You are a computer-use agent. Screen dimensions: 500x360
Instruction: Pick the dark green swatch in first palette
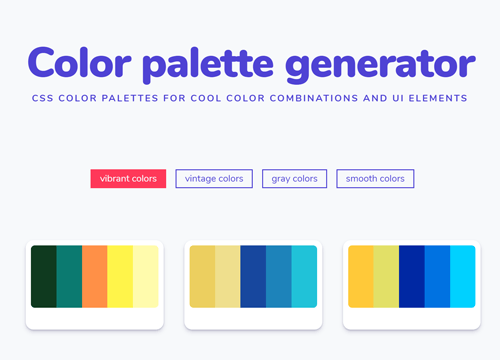point(44,276)
